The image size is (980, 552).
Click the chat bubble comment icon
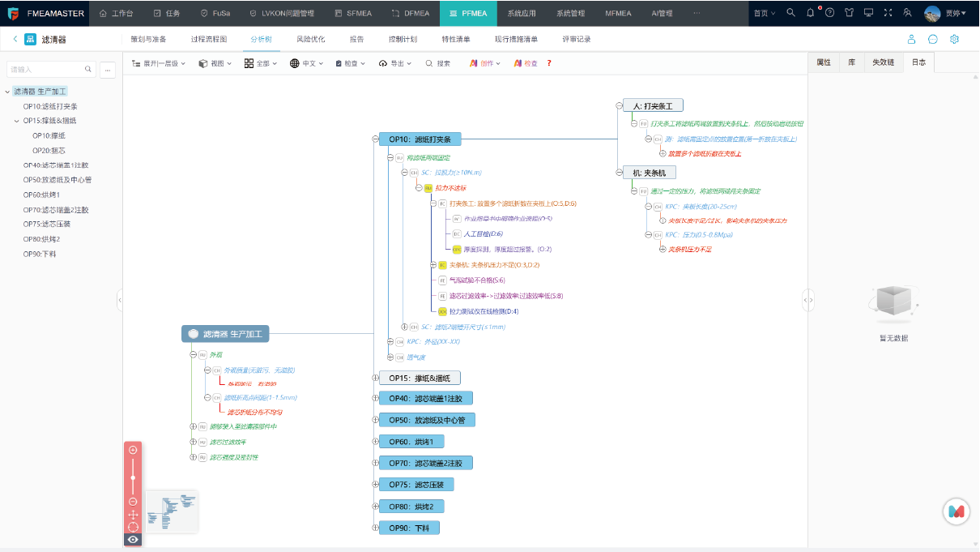pyautogui.click(x=933, y=39)
